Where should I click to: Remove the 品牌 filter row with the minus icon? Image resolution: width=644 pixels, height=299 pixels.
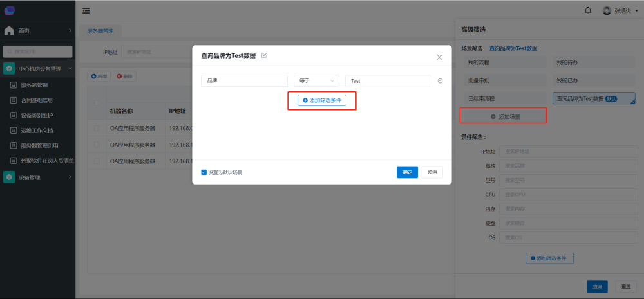click(x=440, y=81)
